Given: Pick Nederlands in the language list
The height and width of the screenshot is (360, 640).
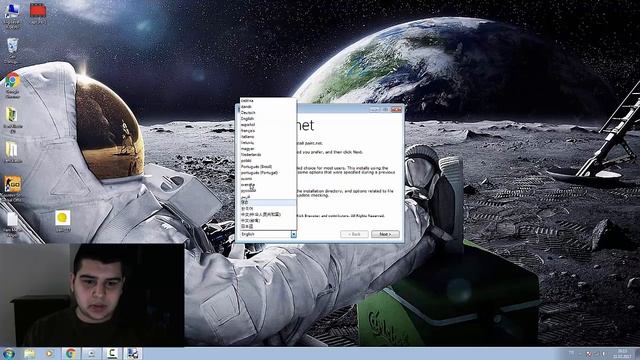Looking at the screenshot, I should [267, 155].
